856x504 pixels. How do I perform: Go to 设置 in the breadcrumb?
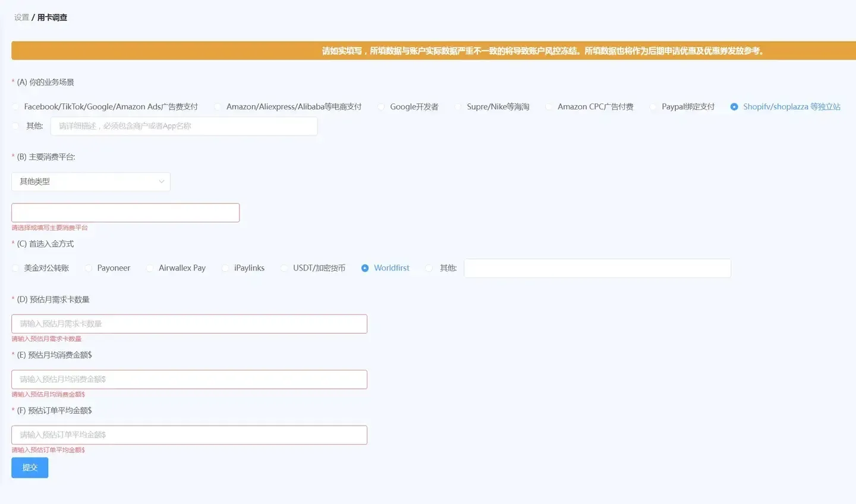click(x=21, y=18)
